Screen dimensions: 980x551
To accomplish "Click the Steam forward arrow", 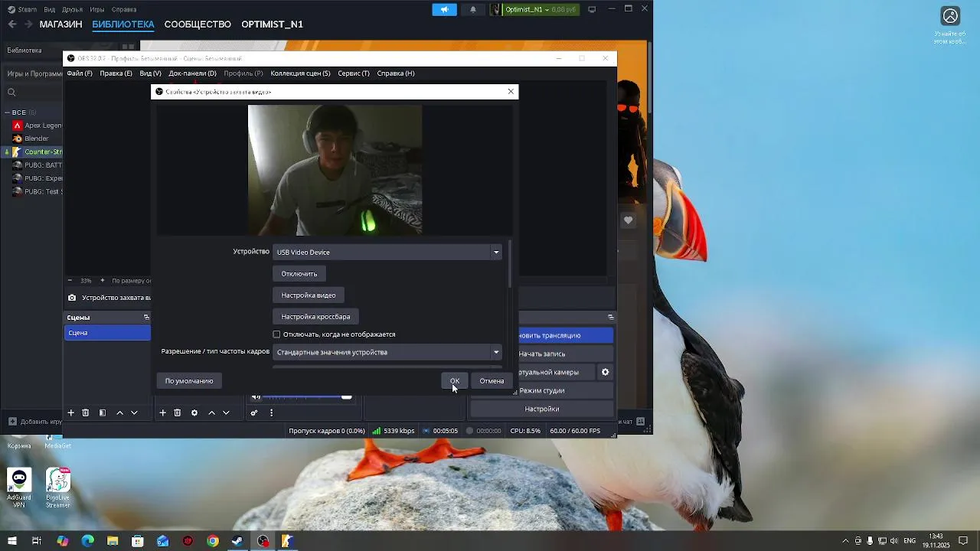I will [x=28, y=24].
